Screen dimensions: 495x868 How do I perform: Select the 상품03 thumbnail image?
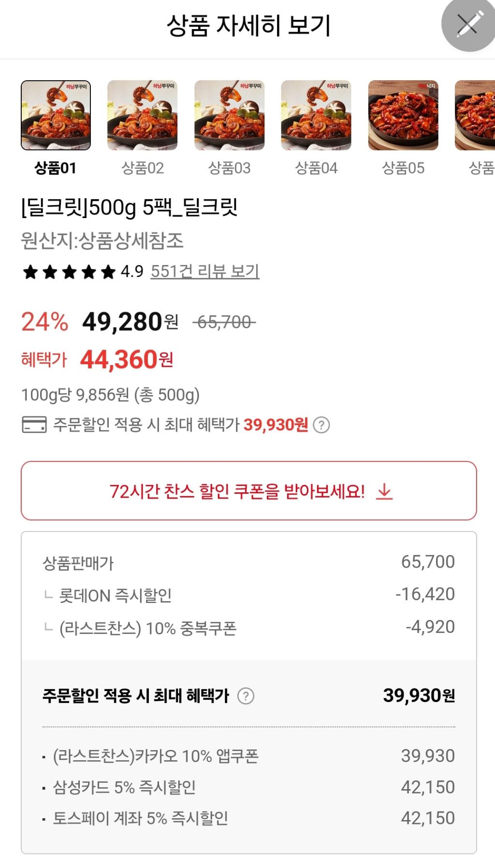click(229, 116)
